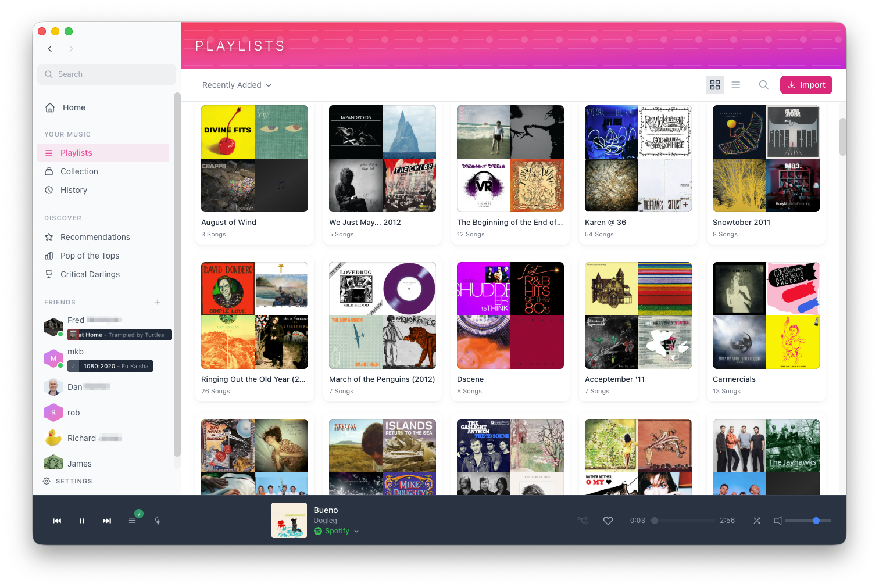The height and width of the screenshot is (588, 879).
Task: Add a friend with the plus icon
Action: [157, 302]
